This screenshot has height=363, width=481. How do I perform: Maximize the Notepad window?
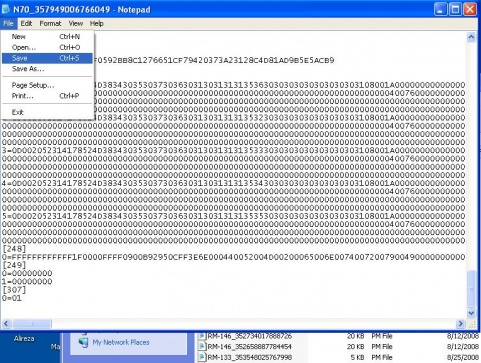point(455,9)
